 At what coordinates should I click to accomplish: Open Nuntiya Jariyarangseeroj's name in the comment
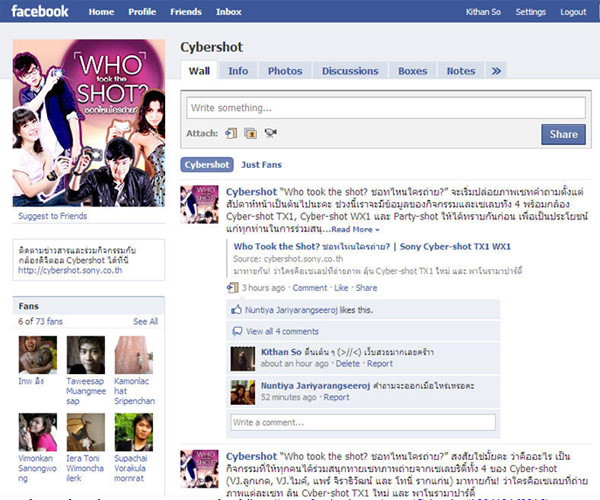click(315, 386)
